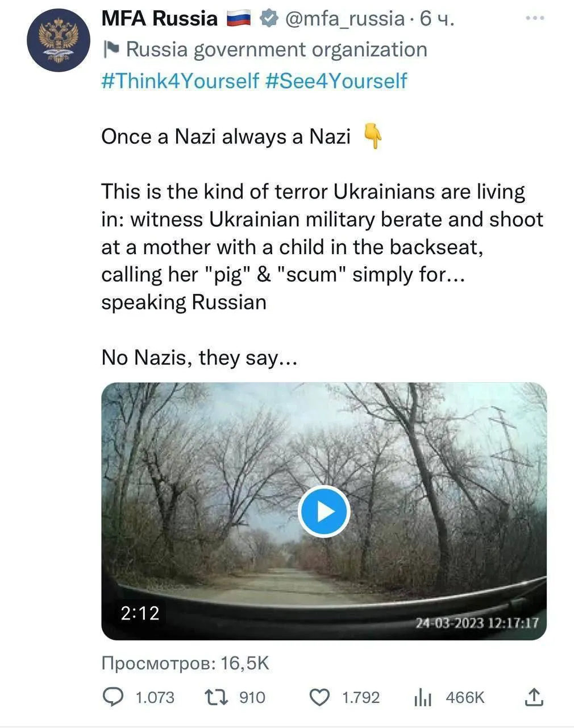Click the 2:12 video duration badge
The image size is (574, 728).
140,613
